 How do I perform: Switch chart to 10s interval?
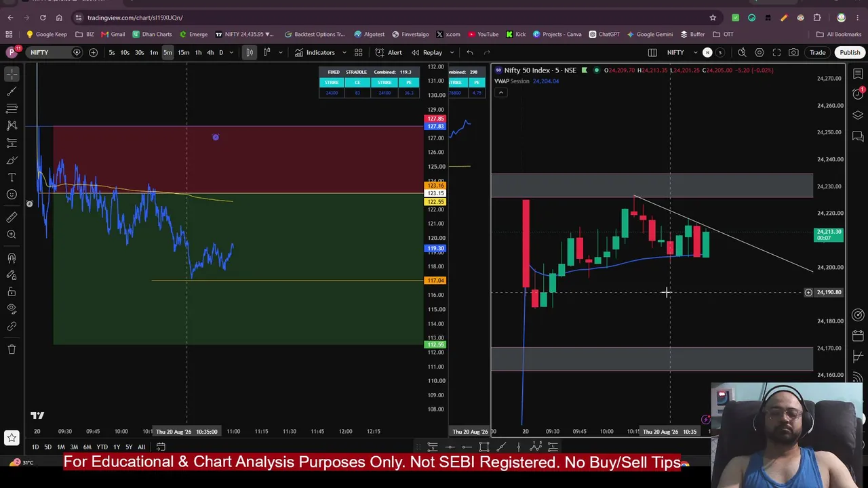tap(125, 52)
